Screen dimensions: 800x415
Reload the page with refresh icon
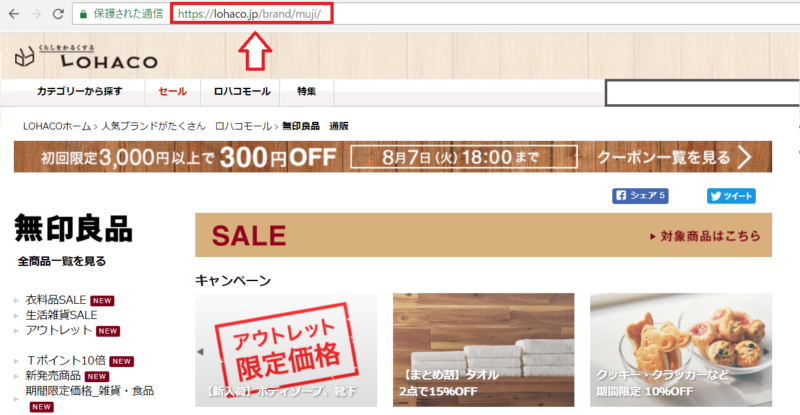(58, 14)
